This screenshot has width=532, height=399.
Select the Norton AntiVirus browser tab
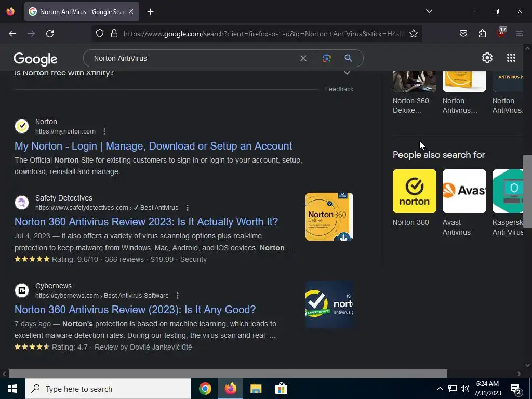click(x=82, y=11)
